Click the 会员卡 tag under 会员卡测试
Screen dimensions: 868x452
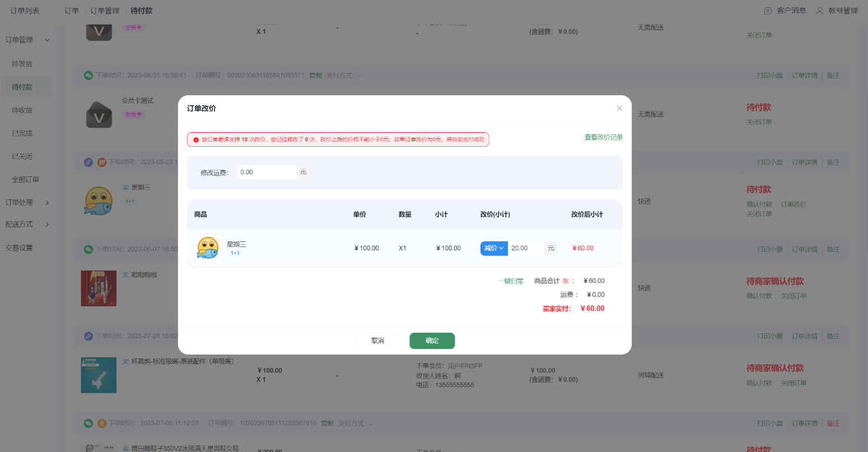coord(133,114)
